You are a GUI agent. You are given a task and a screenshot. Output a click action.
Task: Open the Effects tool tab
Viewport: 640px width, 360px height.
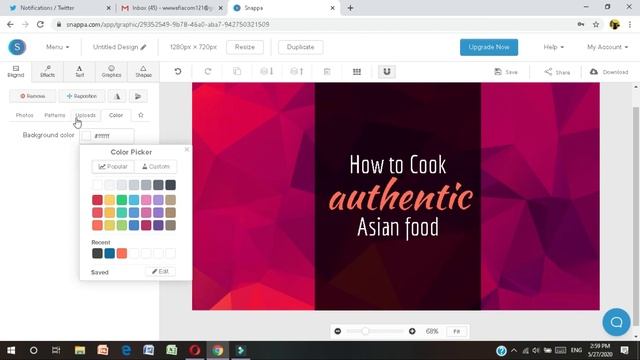47,71
